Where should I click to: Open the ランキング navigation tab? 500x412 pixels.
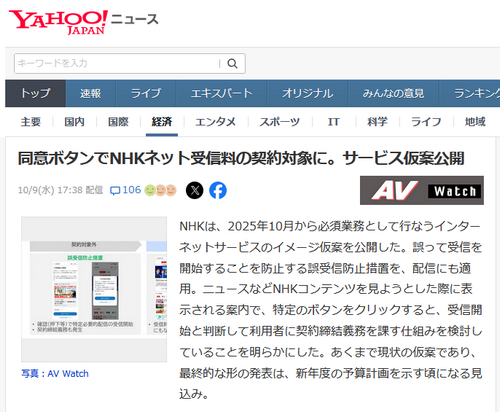pyautogui.click(x=469, y=93)
